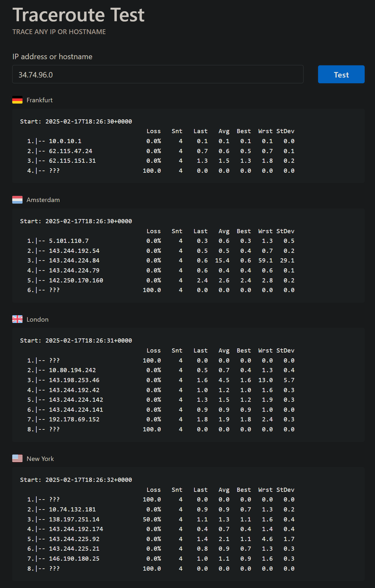Image resolution: width=375 pixels, height=588 pixels.
Task: Select the Frankfurt location label
Action: click(40, 100)
